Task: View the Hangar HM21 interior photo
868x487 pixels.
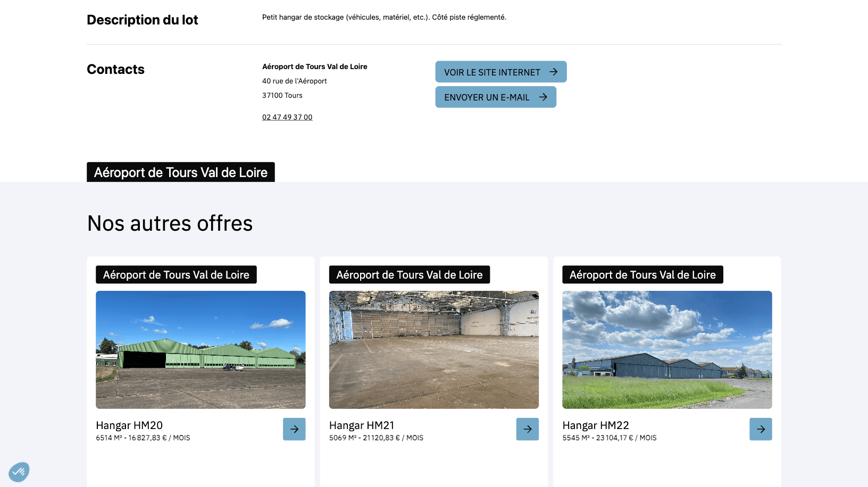Action: coord(433,349)
